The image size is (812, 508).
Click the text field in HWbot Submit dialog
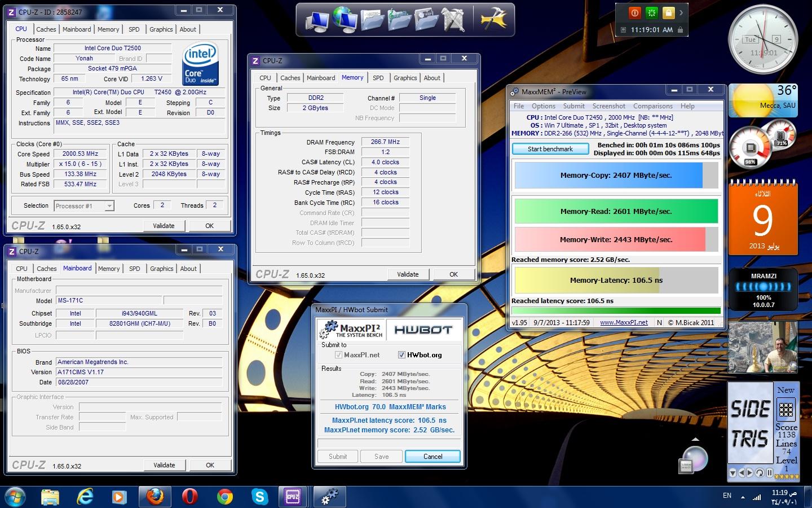pyautogui.click(x=389, y=443)
